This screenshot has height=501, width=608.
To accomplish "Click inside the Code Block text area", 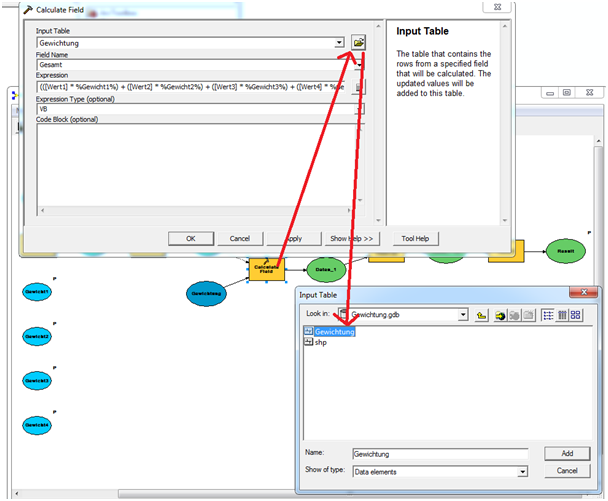I will (197, 165).
